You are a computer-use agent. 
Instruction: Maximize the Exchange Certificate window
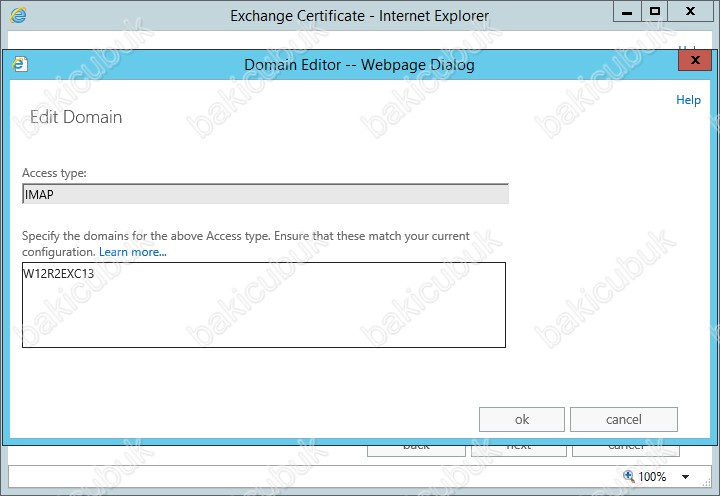[655, 11]
